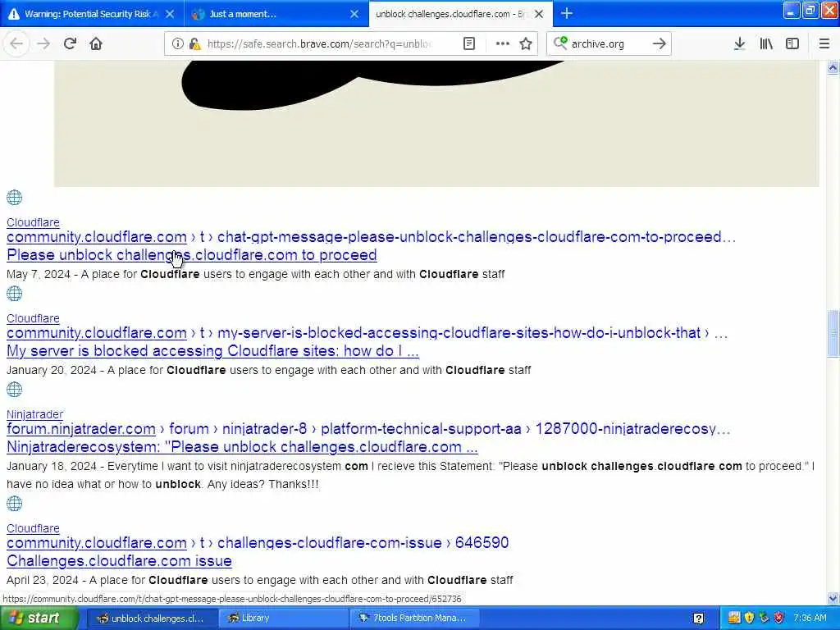Image resolution: width=840 pixels, height=630 pixels.
Task: Click community.cloudflare.com in chat-gpt-message result
Action: click(x=97, y=237)
